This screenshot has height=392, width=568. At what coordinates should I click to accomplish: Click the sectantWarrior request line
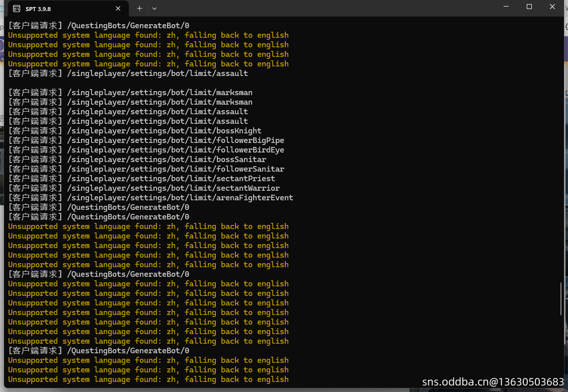tap(144, 188)
